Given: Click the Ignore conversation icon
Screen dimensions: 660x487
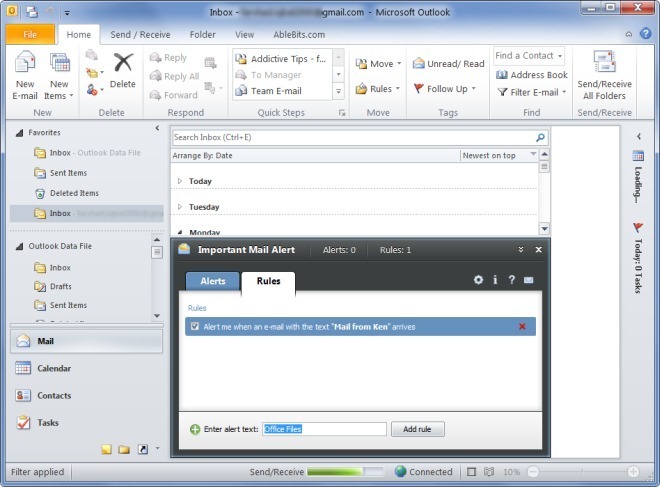Looking at the screenshot, I should coord(91,55).
